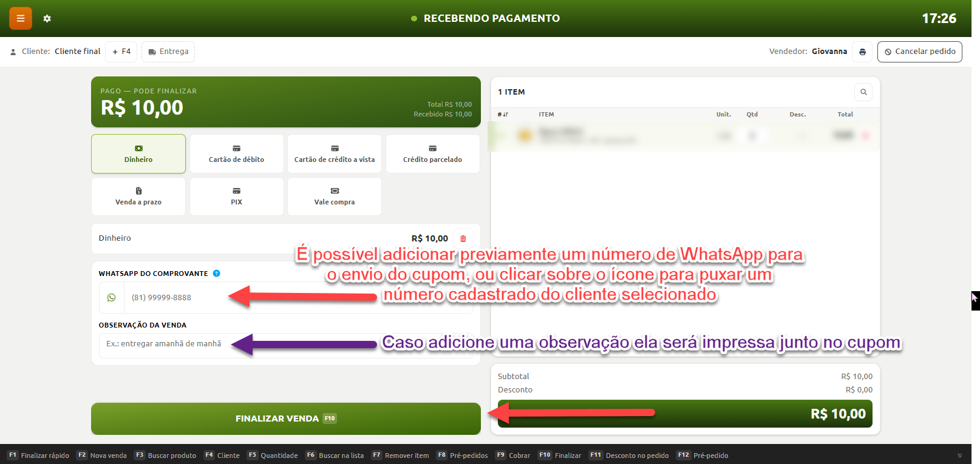Select Dinheiro payment method
This screenshot has width=980, height=464.
click(138, 154)
